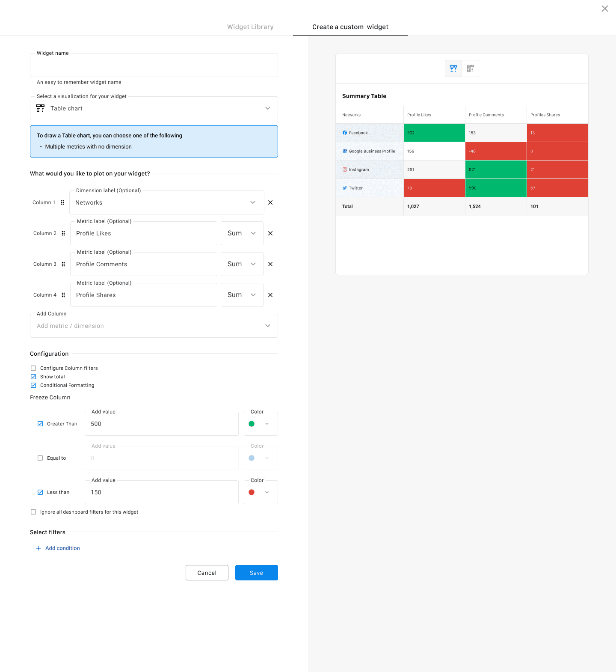
Task: Open the green color picker for Greater Than
Action: pyautogui.click(x=261, y=424)
